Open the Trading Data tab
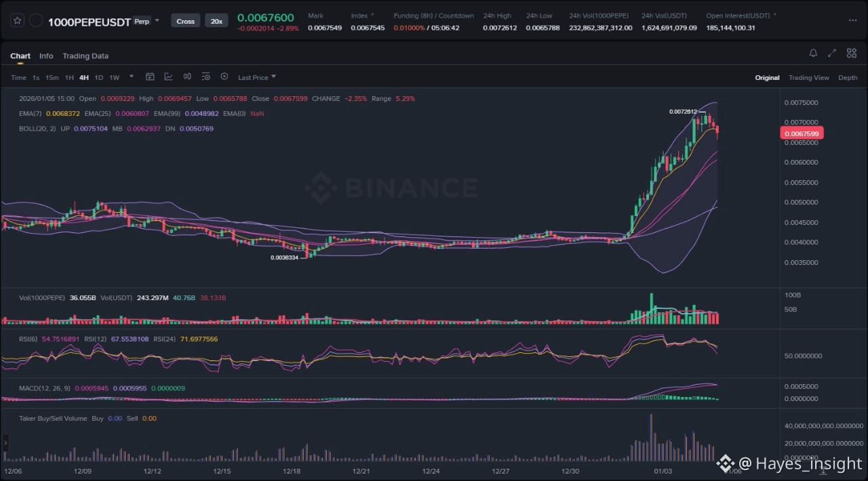Viewport: 868px width, 481px height. pyautogui.click(x=85, y=56)
